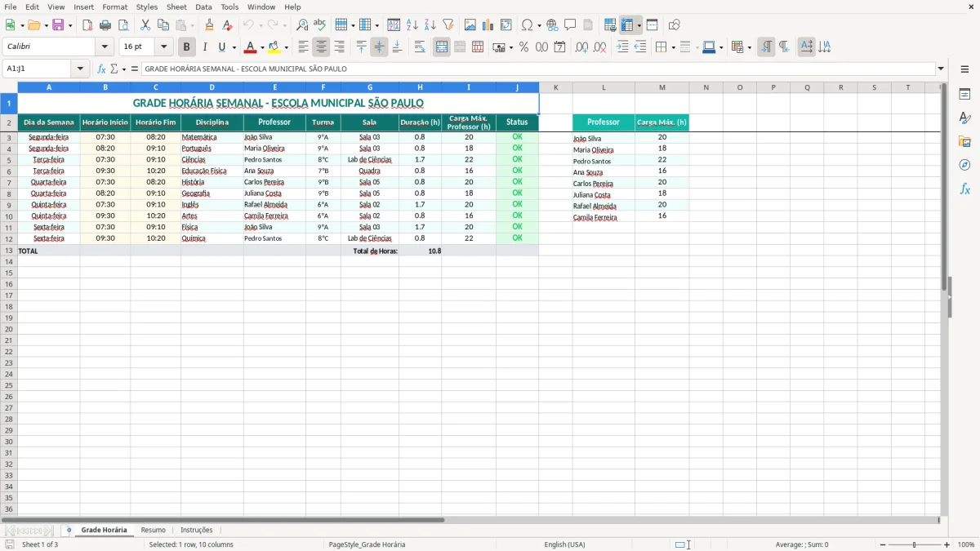Insert Image icon in toolbar

(x=470, y=25)
